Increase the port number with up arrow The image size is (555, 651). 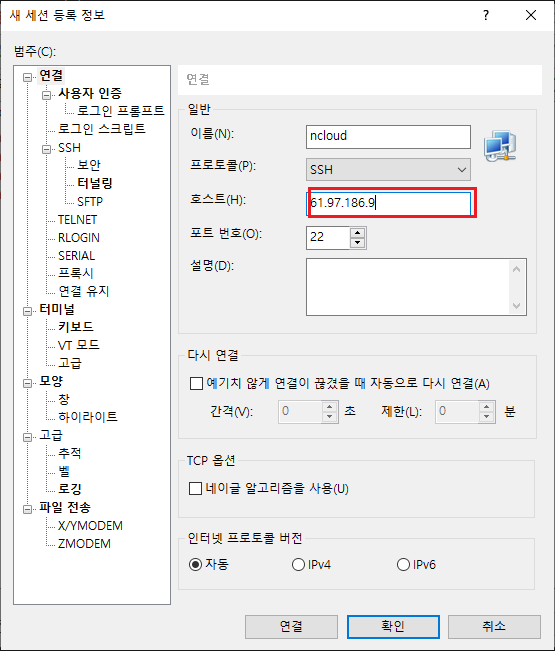click(357, 232)
